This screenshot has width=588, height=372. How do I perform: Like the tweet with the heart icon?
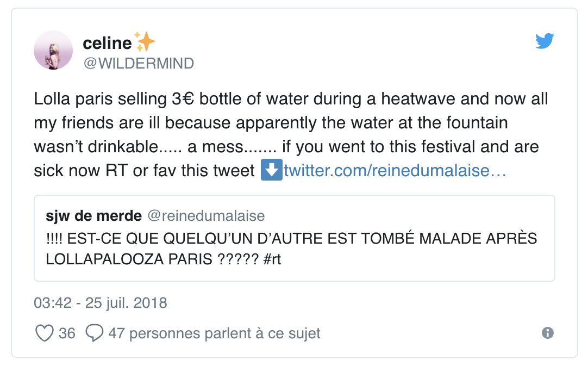pyautogui.click(x=44, y=333)
